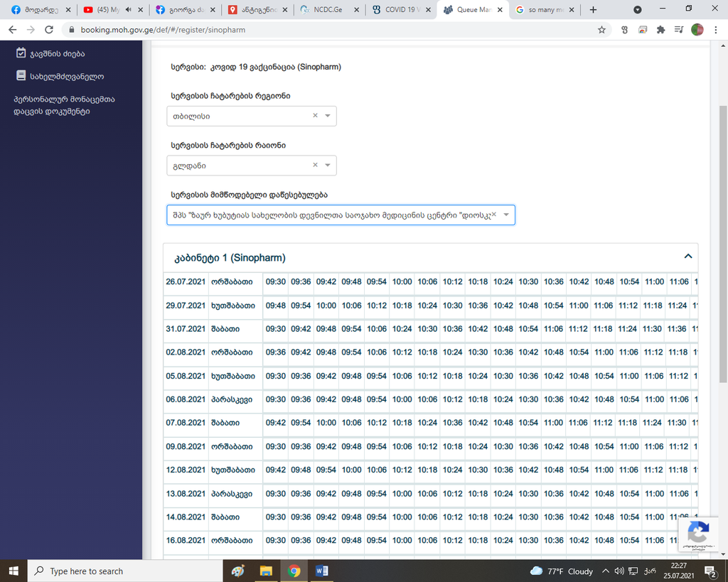Select 10:54 slot on 13.08.2021
The image size is (728, 582).
pyautogui.click(x=630, y=493)
